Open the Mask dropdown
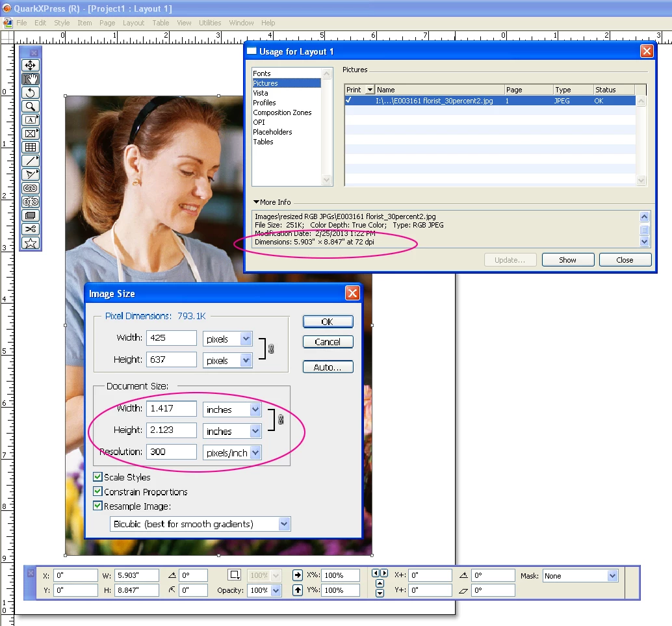Screen dimensions: 672x626 (613, 576)
